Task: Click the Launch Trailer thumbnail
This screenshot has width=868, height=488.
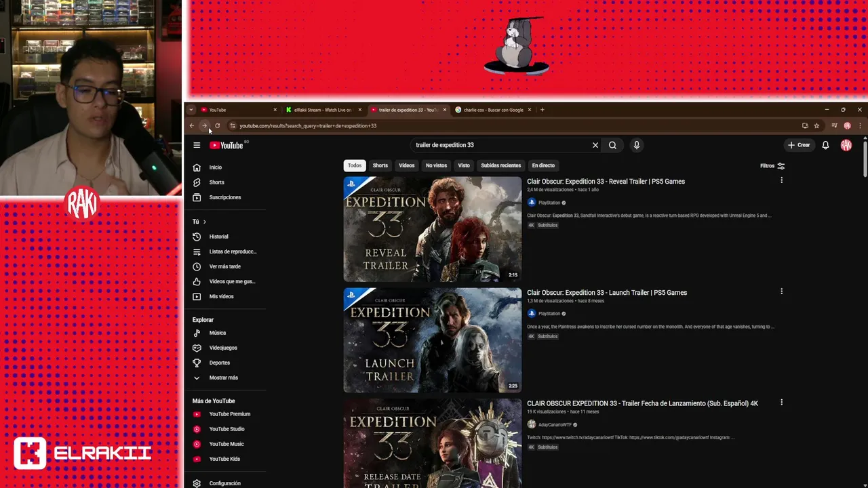Action: click(433, 340)
